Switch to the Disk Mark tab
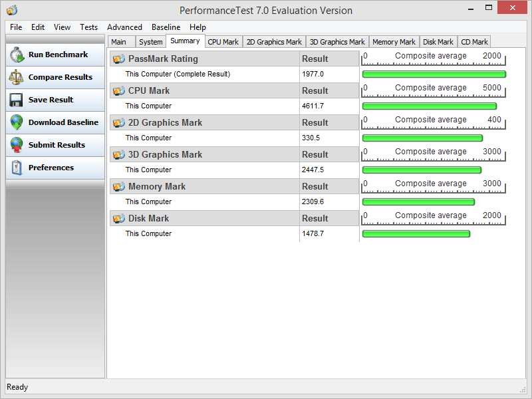532x399 pixels. (438, 42)
